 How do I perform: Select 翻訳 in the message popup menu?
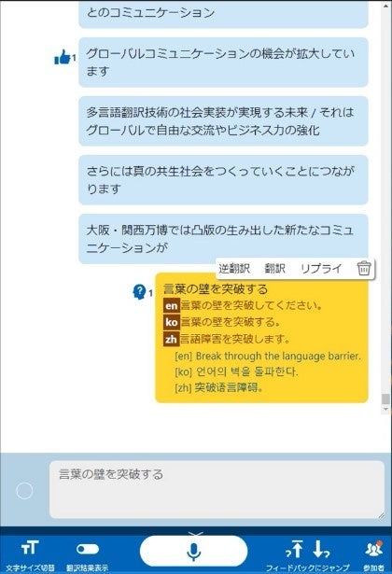point(275,268)
